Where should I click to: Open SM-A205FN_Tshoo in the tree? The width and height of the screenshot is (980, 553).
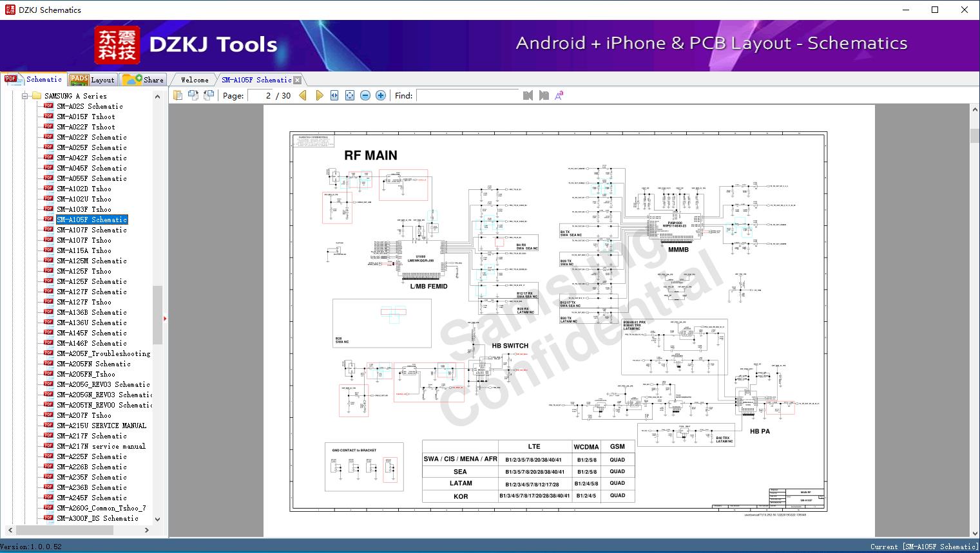coord(86,374)
